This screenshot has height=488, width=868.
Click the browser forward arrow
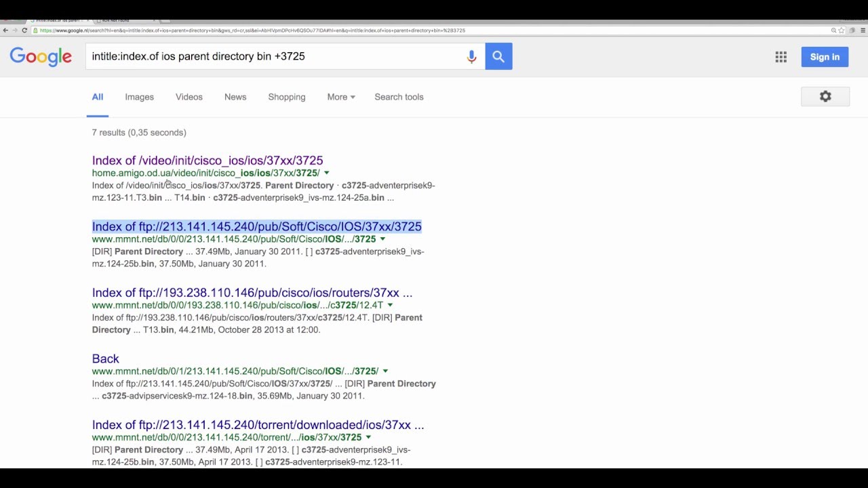pyautogui.click(x=15, y=30)
